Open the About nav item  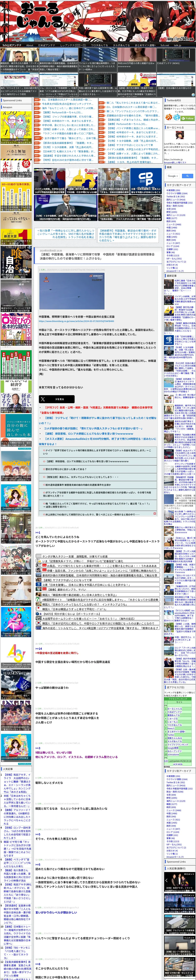coord(30,45)
